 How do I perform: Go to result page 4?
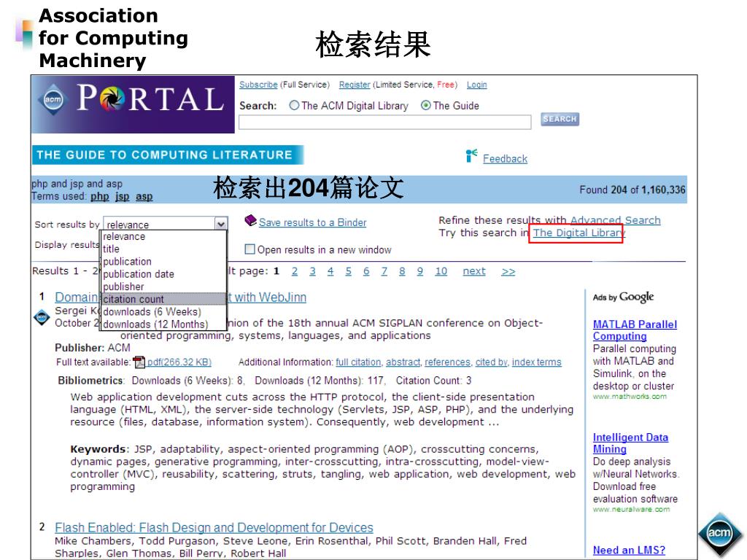click(x=330, y=271)
